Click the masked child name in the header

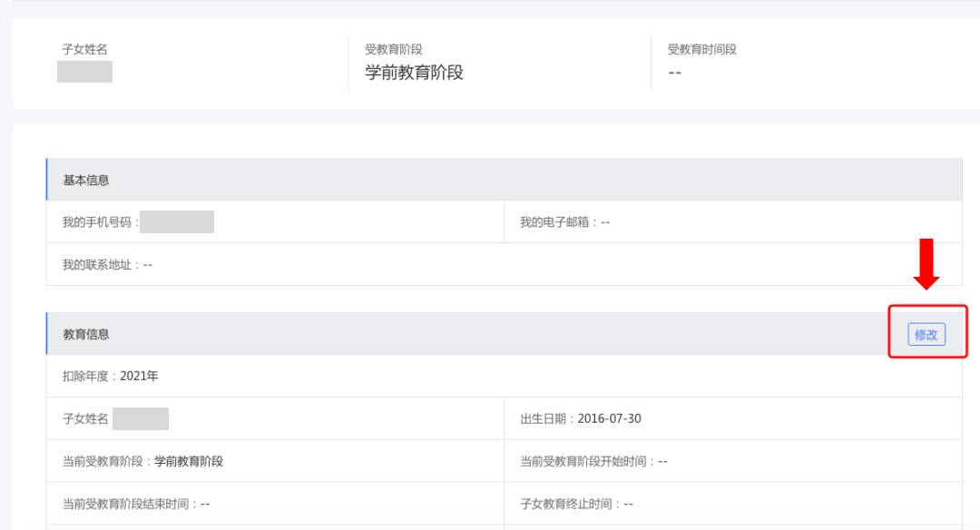tap(84, 71)
